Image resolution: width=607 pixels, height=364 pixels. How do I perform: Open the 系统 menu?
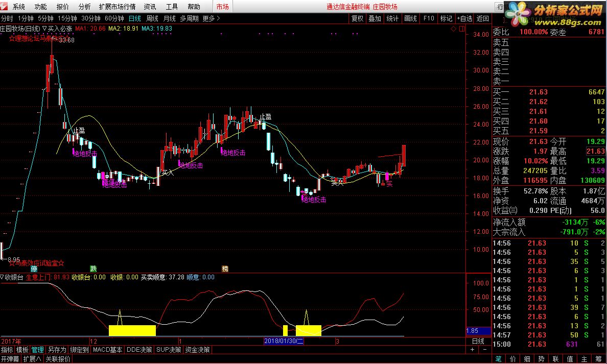19,7
